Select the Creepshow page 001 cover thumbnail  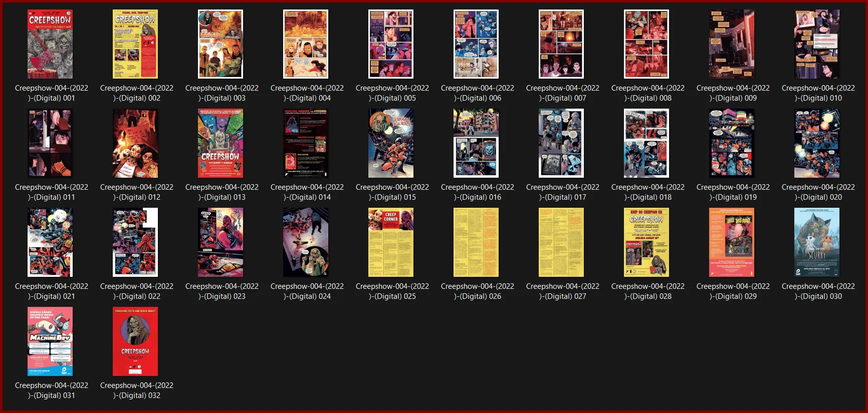click(50, 44)
